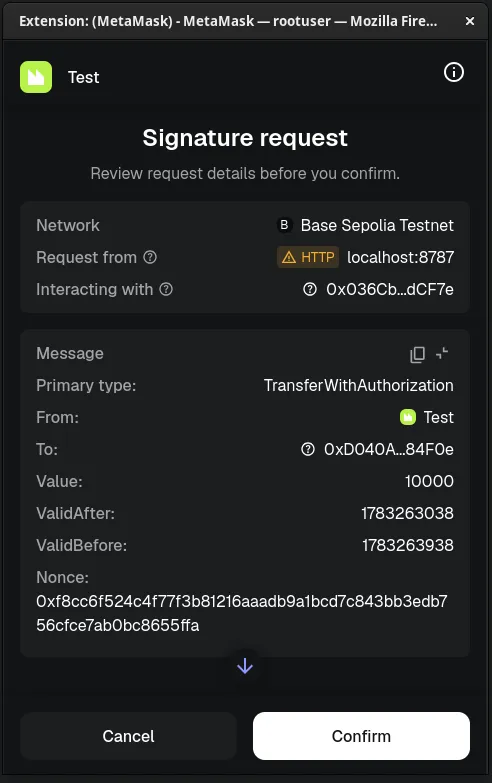This screenshot has width=492, height=783.
Task: Click the help icon beside Interacting with label
Action: 166,289
